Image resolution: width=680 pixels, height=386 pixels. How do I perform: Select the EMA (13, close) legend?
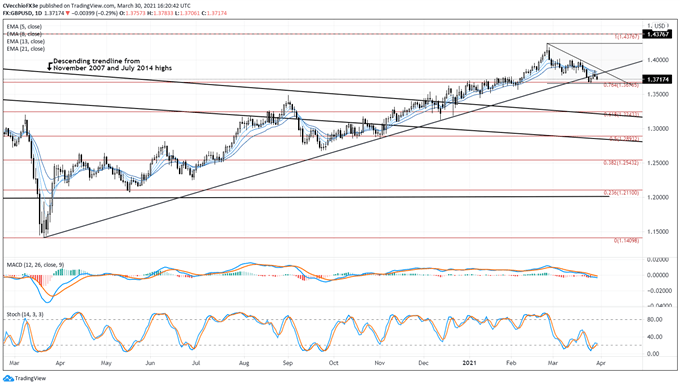coord(26,42)
